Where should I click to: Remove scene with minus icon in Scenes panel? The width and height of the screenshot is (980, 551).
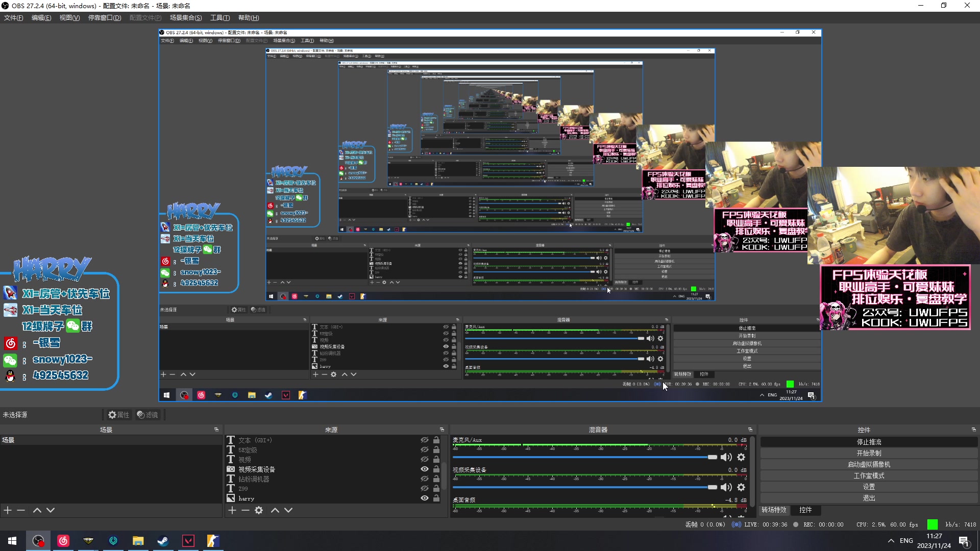tap(21, 510)
